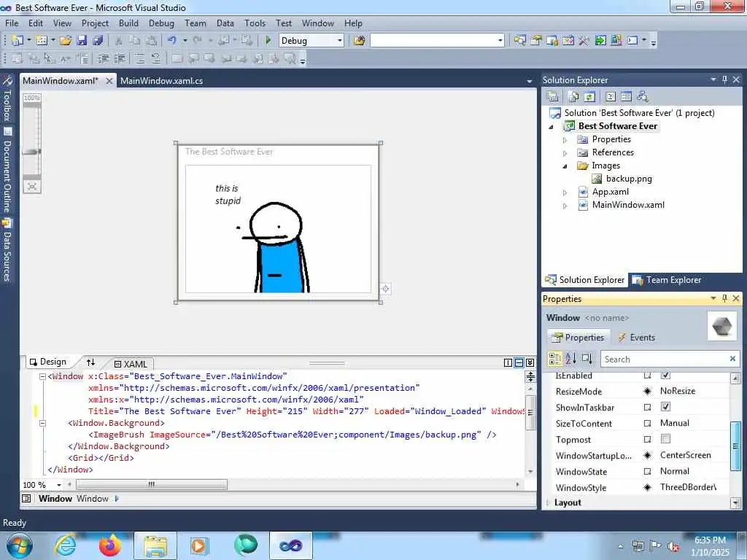
Task: Click the WindowStyle property marker diamond
Action: coord(648,488)
